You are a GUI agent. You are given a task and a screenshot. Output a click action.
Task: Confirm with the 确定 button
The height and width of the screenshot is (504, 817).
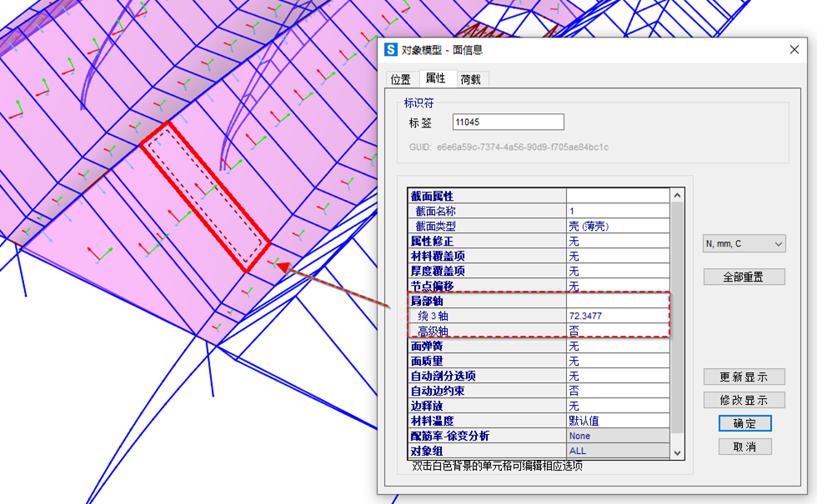(744, 423)
